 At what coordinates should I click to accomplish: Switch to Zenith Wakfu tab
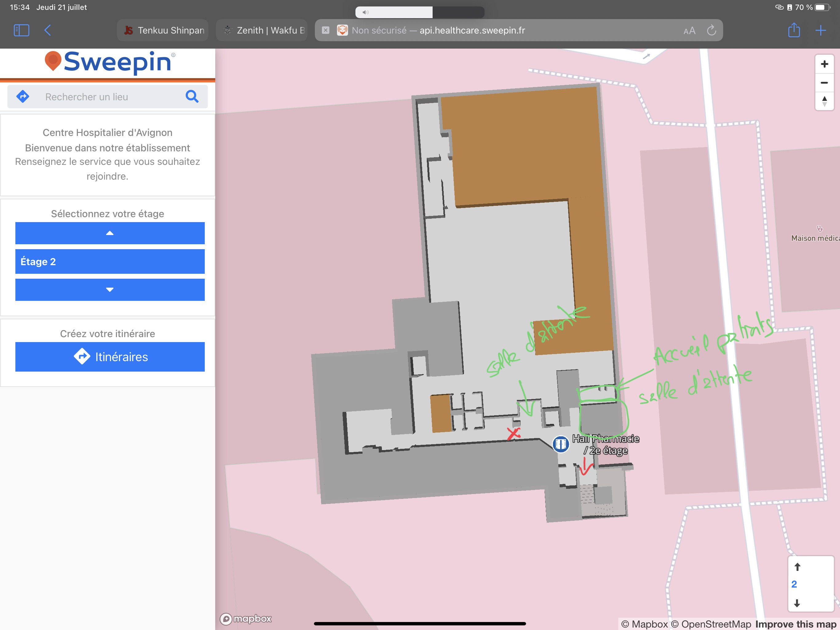click(262, 30)
